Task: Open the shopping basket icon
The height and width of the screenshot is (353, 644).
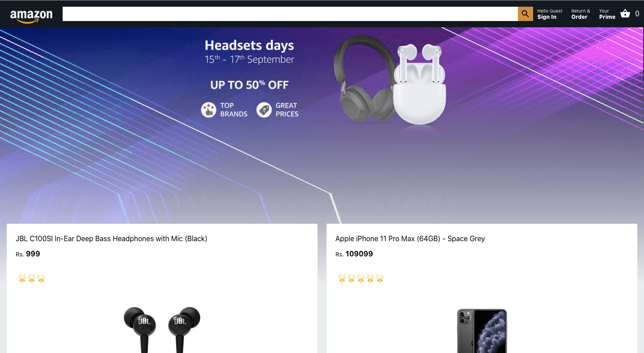Action: [x=625, y=14]
